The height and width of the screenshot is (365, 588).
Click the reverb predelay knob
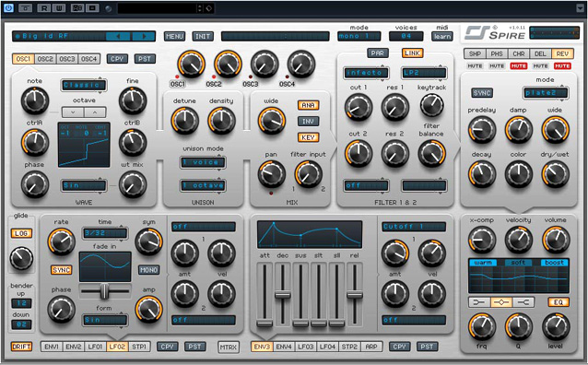pos(482,130)
